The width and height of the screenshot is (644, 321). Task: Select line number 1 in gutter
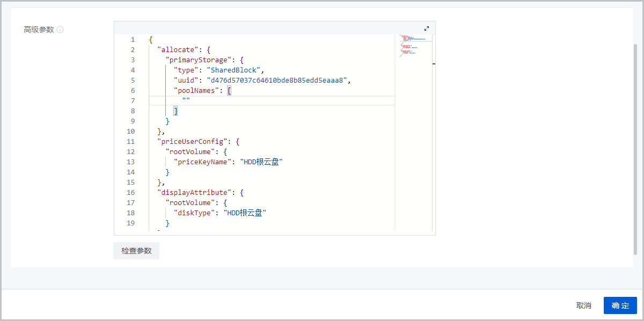pos(133,40)
